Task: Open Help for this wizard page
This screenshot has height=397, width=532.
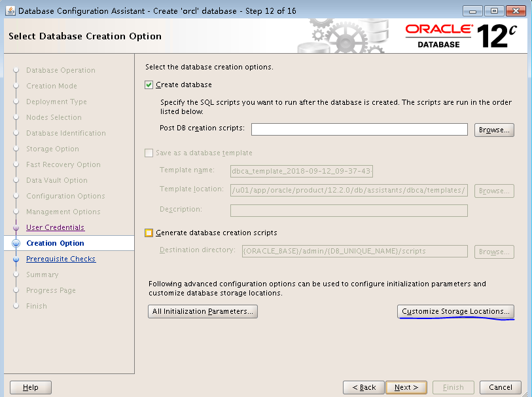Action: [x=31, y=387]
